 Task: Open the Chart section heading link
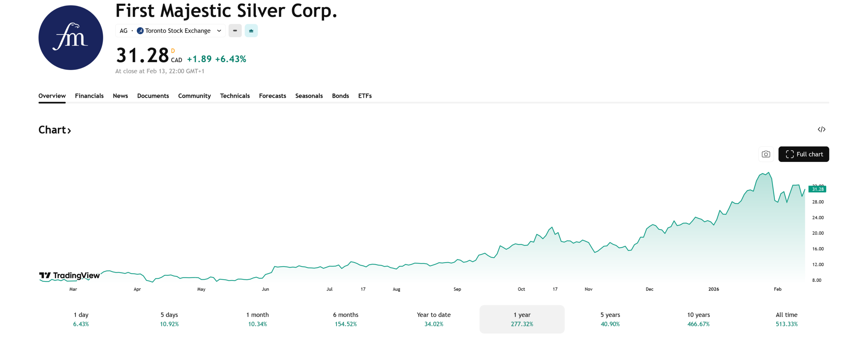55,130
